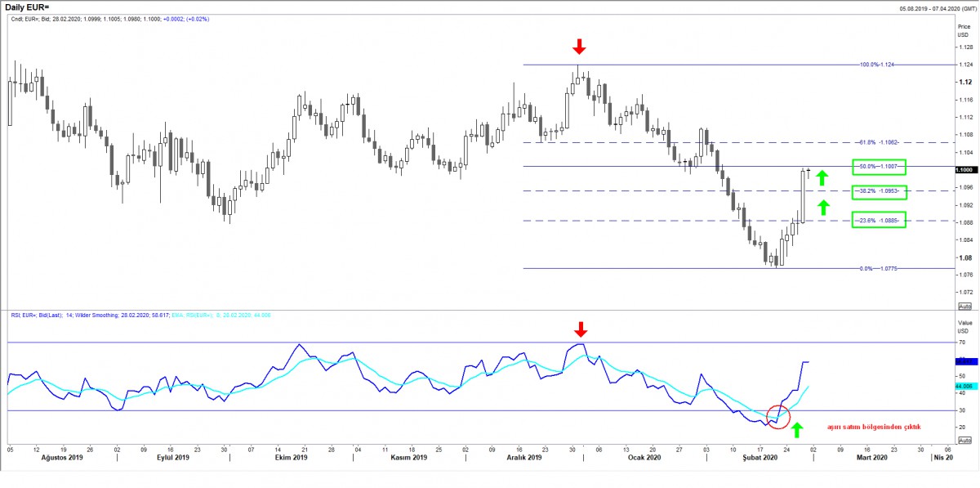Select the green box around 50.0% 1.1007
Image resolution: width=980 pixels, height=488 pixels.
point(879,167)
